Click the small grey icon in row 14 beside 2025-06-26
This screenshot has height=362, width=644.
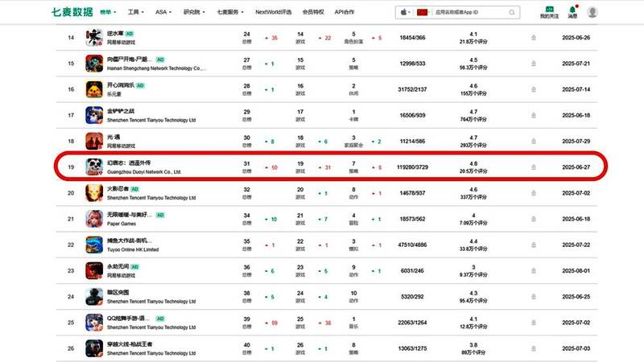click(534, 38)
